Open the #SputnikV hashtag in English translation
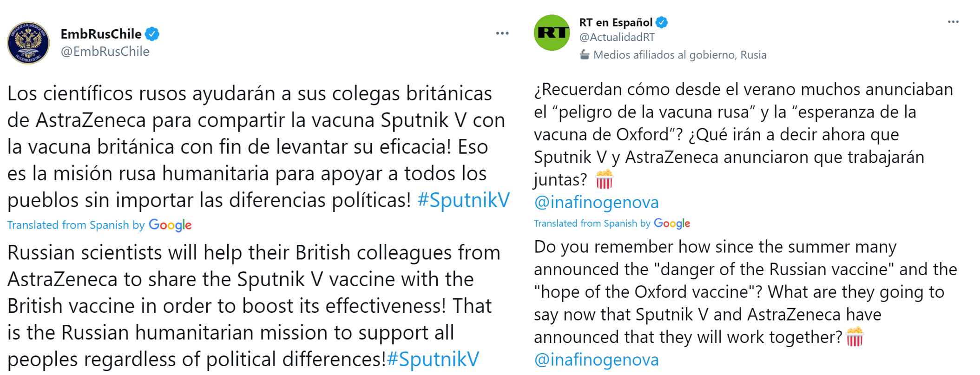This screenshot has height=375, width=980. [x=433, y=359]
